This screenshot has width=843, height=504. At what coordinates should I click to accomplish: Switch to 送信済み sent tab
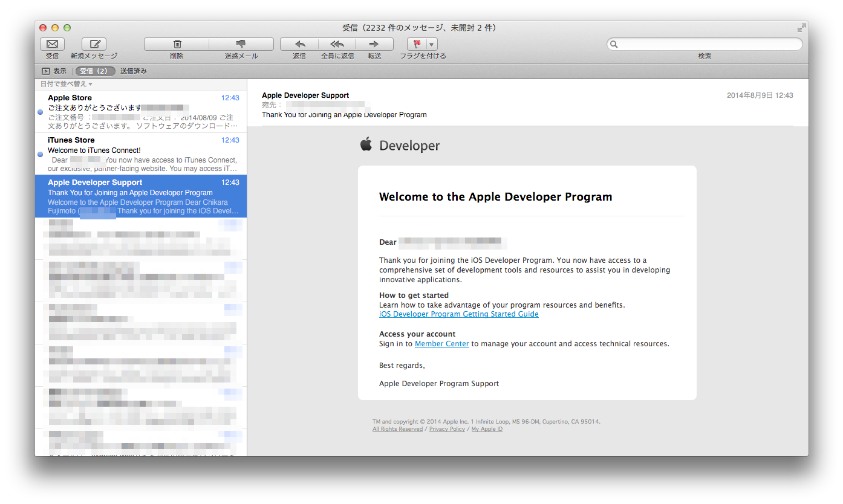pos(134,71)
